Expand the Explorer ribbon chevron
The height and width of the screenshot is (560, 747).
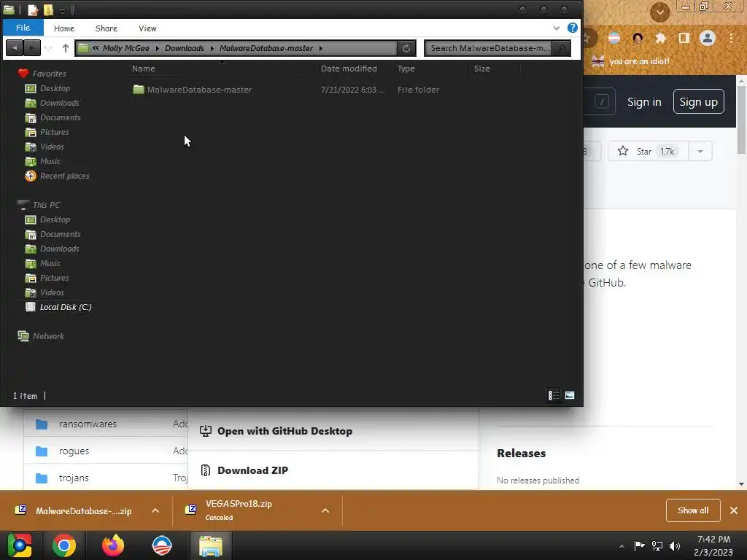coord(557,28)
